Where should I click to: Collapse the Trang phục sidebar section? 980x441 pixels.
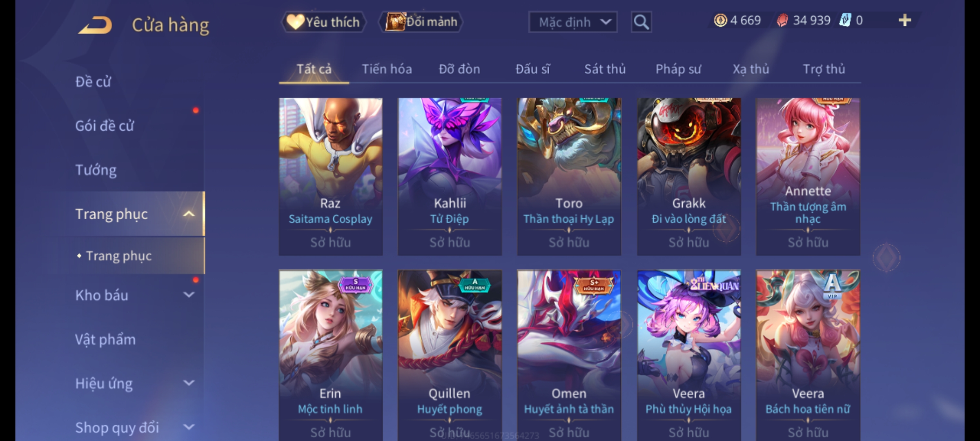pos(189,214)
